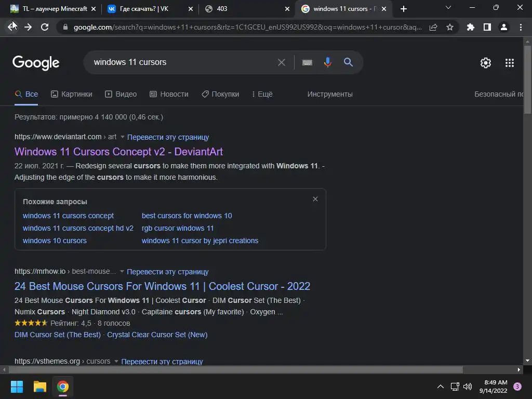The height and width of the screenshot is (399, 532).
Task: Close the Где скачать VK tab
Action: [x=191, y=9]
